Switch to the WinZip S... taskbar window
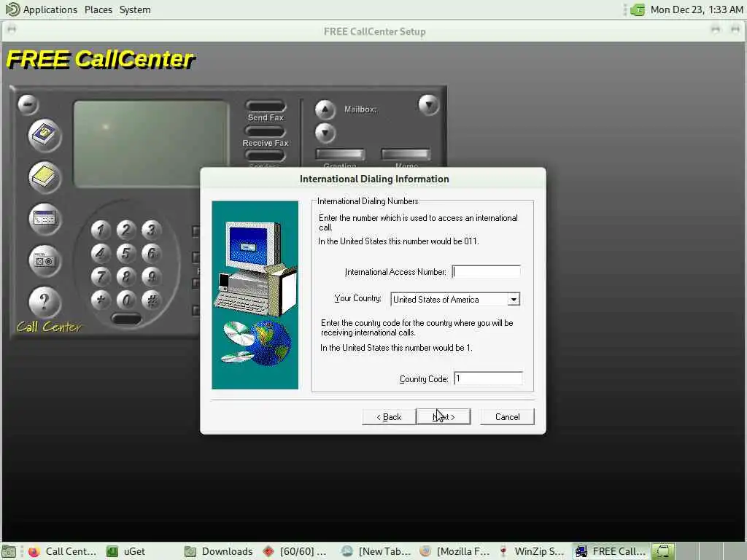The image size is (747, 560). coord(533,551)
